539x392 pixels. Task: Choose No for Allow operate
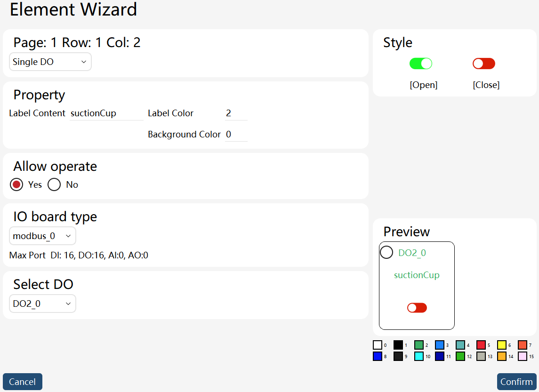click(x=54, y=184)
